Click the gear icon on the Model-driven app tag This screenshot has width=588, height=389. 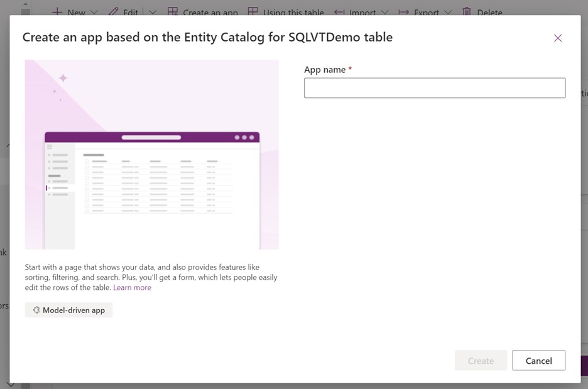pyautogui.click(x=36, y=309)
